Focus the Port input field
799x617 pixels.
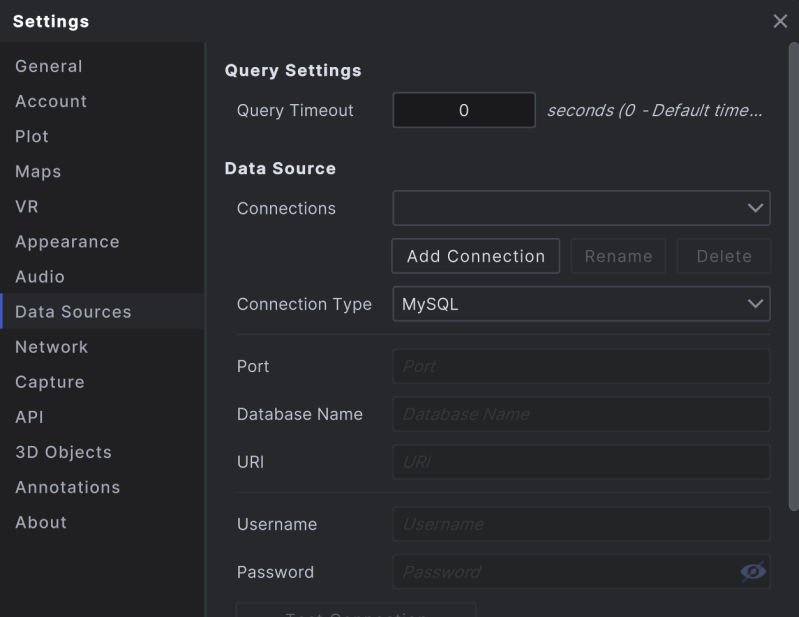(581, 366)
